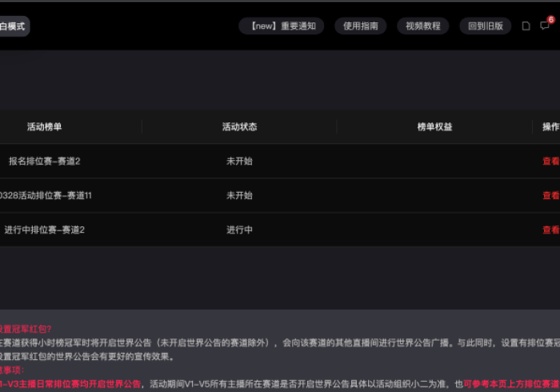The width and height of the screenshot is (560, 392).
Task: Click red text about 日常排位赛均开启世界公告
Action: click(x=70, y=383)
